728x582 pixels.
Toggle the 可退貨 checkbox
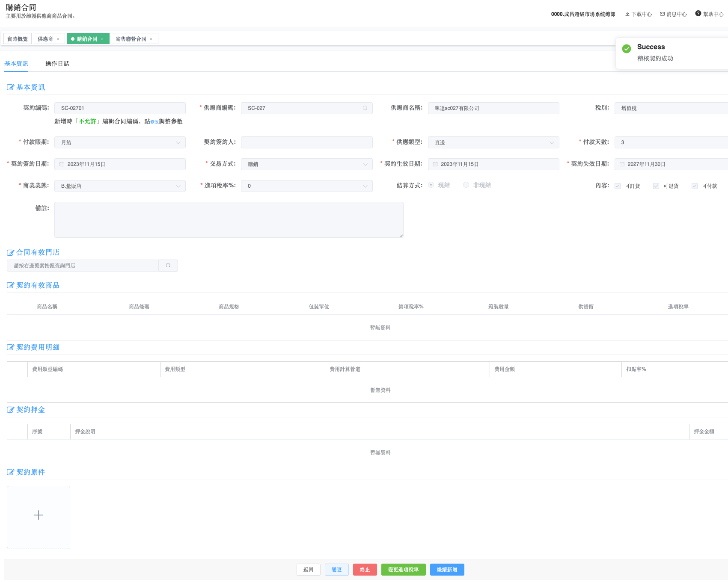coord(656,186)
